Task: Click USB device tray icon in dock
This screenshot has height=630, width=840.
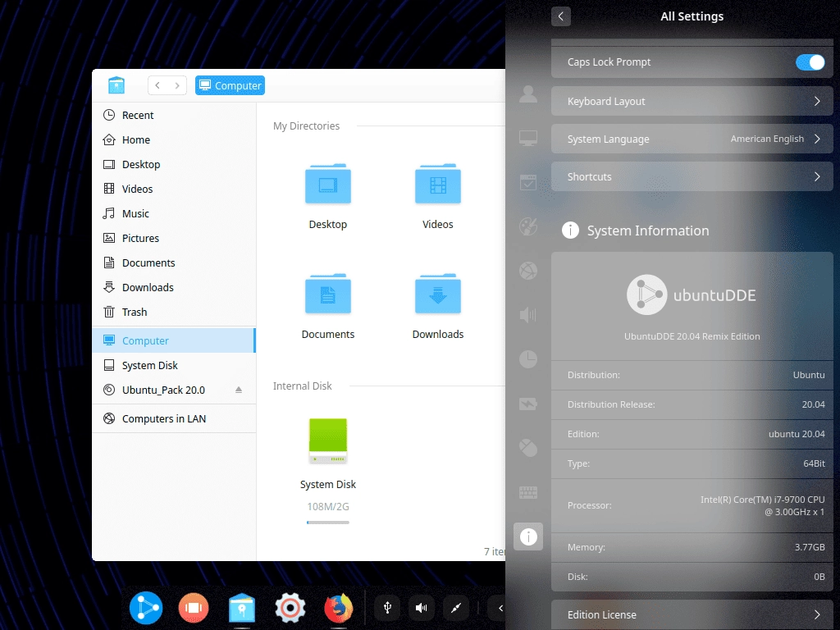Action: 387,608
